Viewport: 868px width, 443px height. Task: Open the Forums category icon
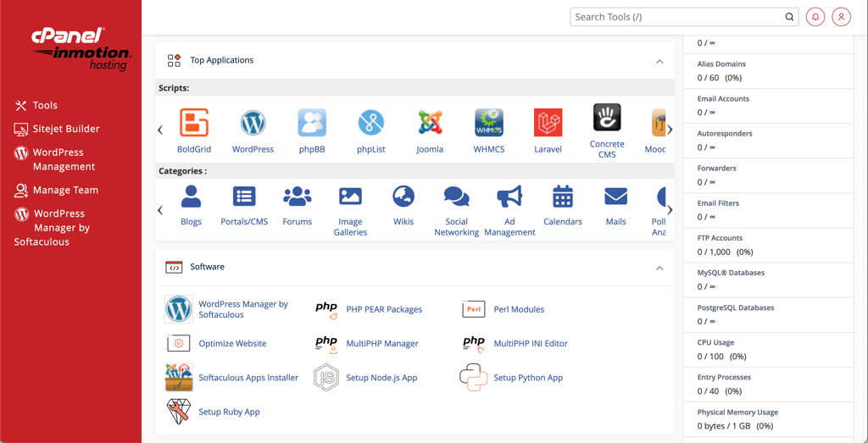point(298,197)
